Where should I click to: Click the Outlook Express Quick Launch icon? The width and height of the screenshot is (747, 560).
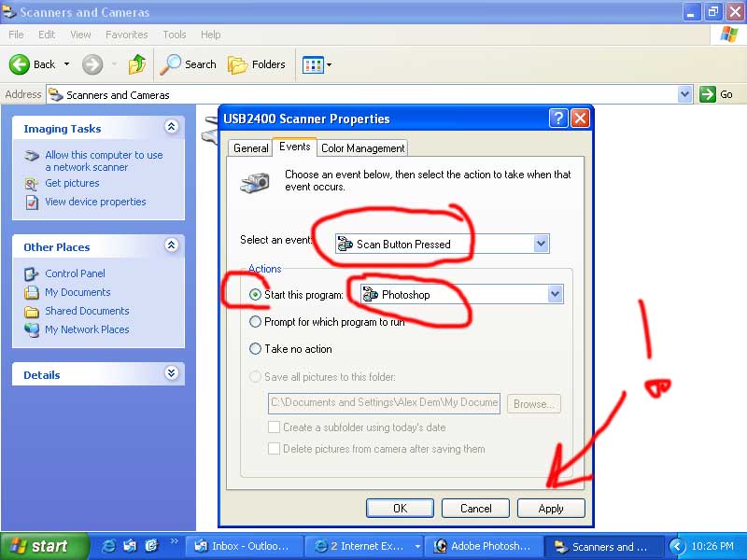coord(130,546)
